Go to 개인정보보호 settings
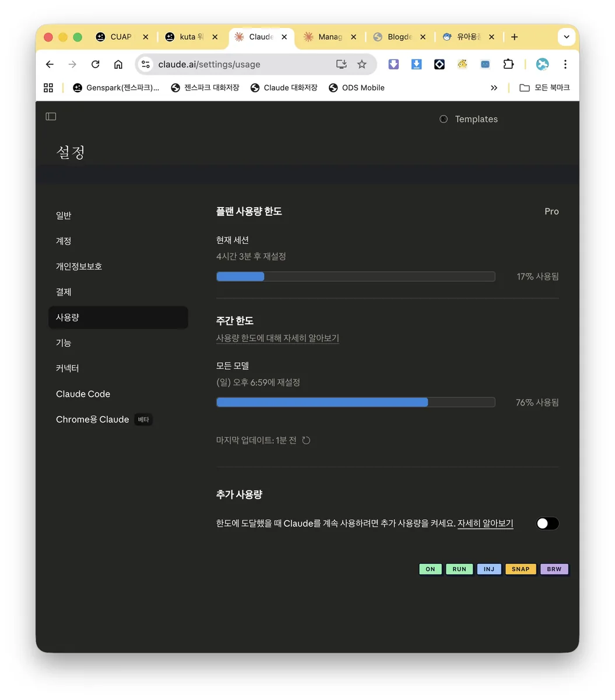The image size is (615, 700). pyautogui.click(x=118, y=267)
